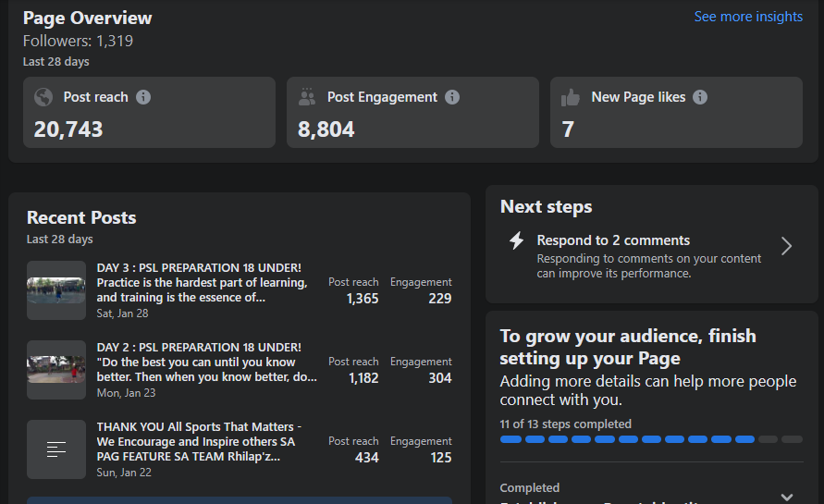824x504 pixels.
Task: Expand the Completed steps section
Action: 786,496
